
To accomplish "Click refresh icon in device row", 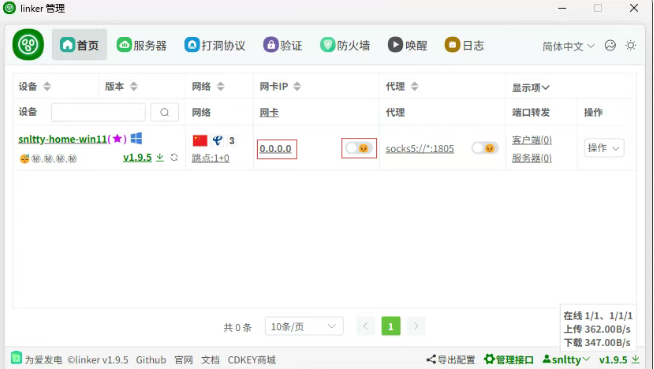I will coord(174,157).
